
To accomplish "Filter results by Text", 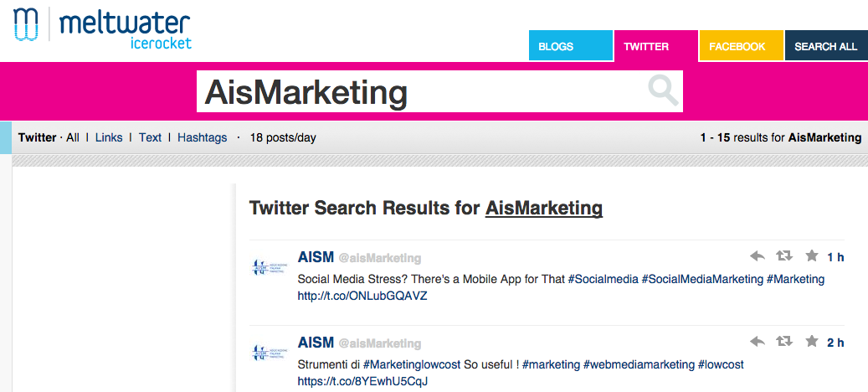I will (150, 137).
